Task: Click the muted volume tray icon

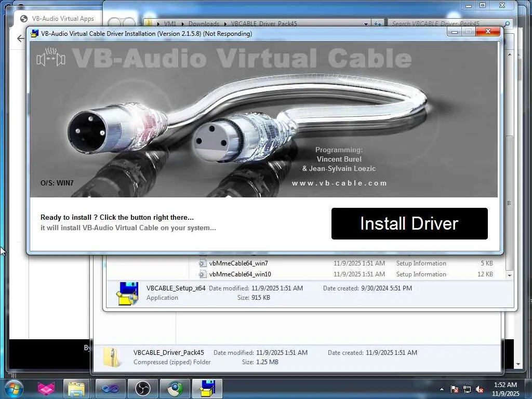Action: coord(480,390)
